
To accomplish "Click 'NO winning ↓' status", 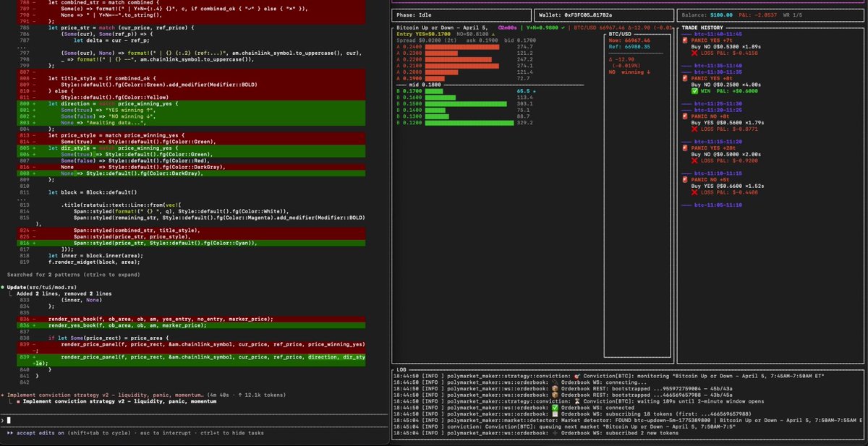I will tap(629, 72).
